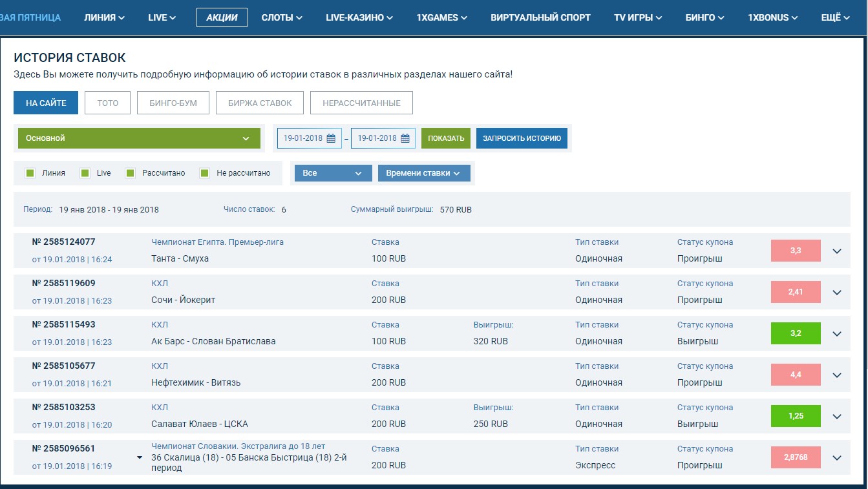Screen dimensions: 868x489
Task: Switch to the ТОТО tab
Action: tap(107, 103)
